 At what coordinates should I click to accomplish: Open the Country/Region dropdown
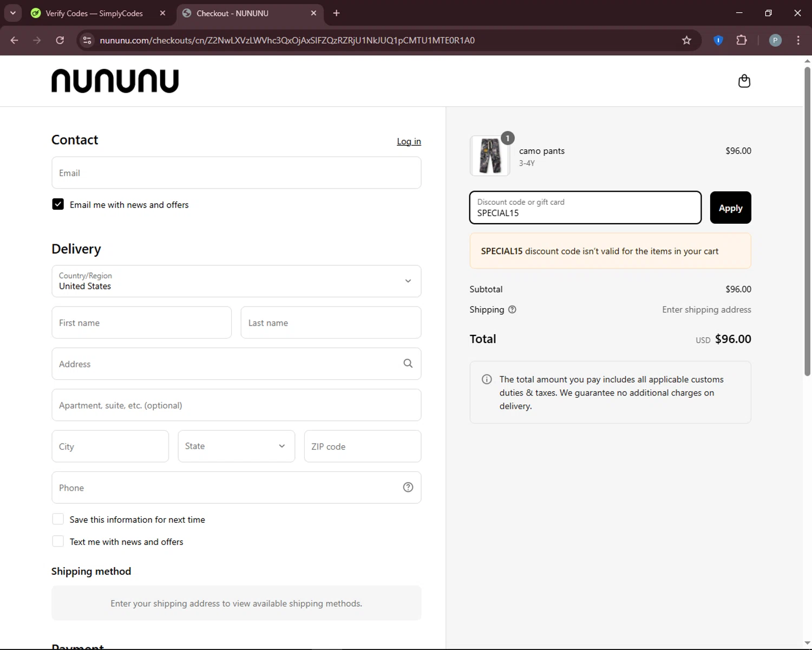pyautogui.click(x=237, y=281)
